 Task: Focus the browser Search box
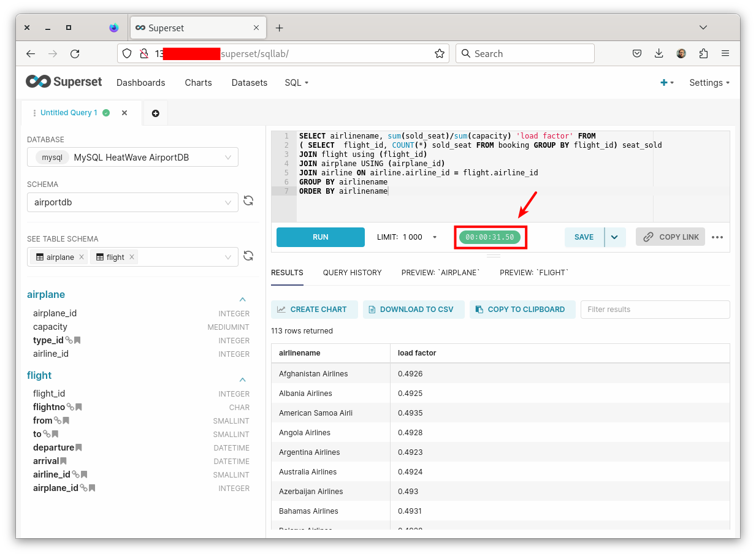(x=525, y=53)
